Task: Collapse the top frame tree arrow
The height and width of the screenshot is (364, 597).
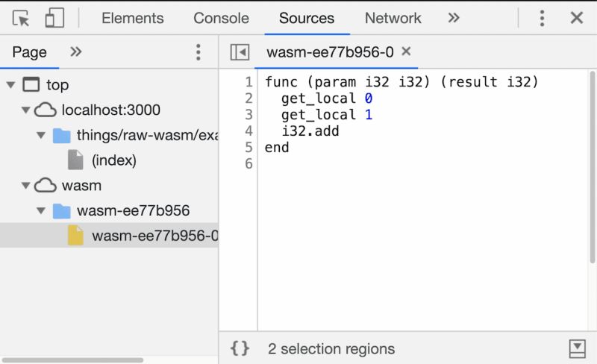Action: pyautogui.click(x=10, y=85)
